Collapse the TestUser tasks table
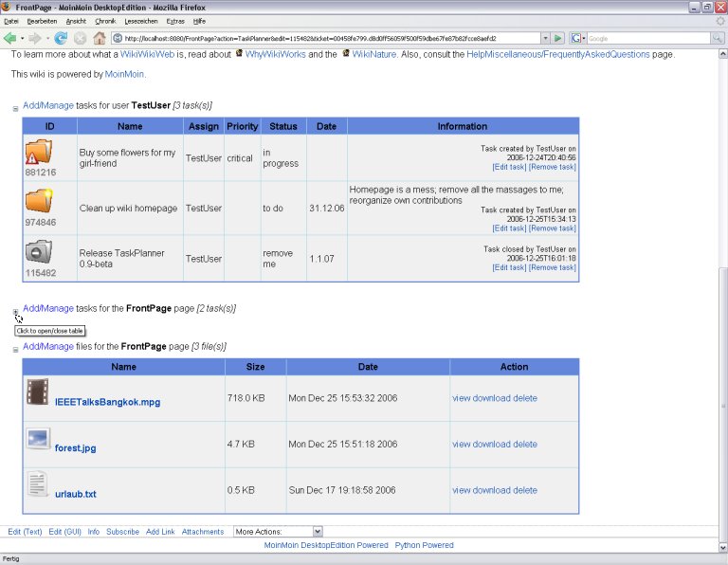728x565 pixels. [x=15, y=109]
